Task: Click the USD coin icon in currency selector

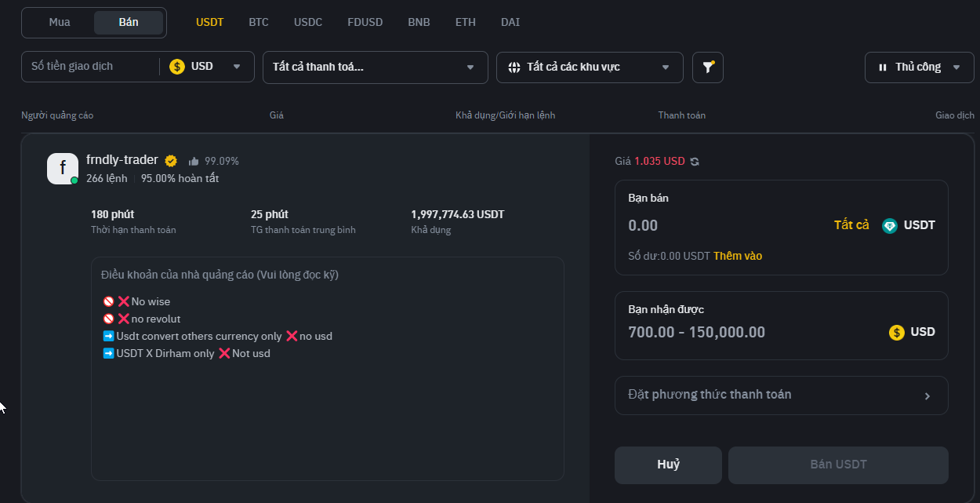Action: click(x=177, y=67)
